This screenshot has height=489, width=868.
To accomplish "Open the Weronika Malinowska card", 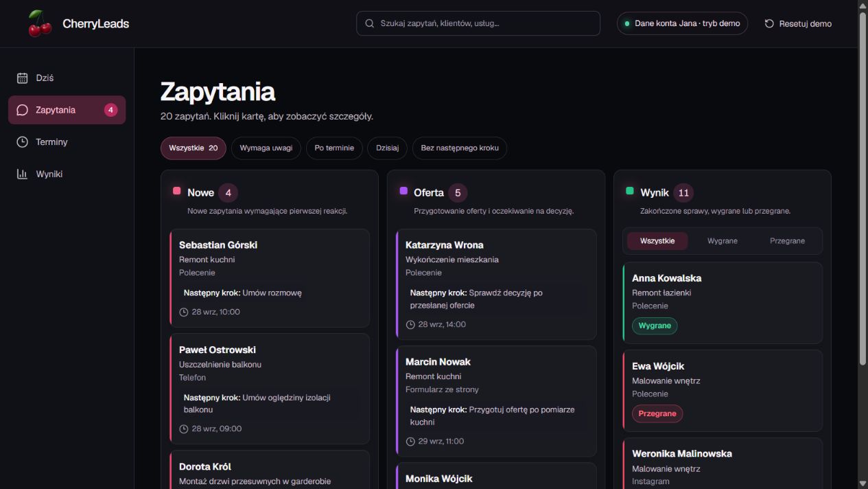I will tap(723, 464).
